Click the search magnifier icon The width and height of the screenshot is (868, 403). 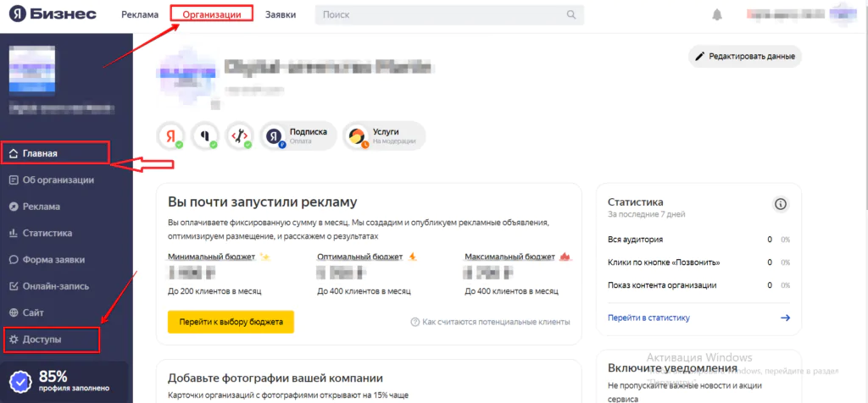[x=572, y=15]
